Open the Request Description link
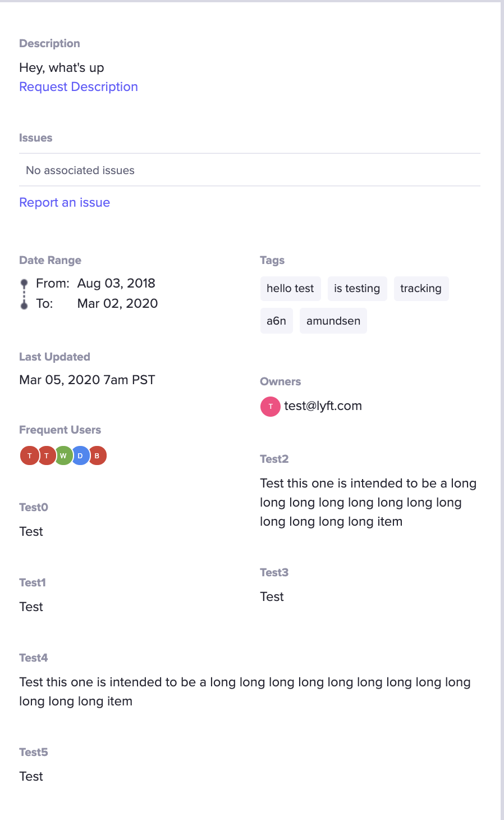This screenshot has height=820, width=504. click(79, 87)
